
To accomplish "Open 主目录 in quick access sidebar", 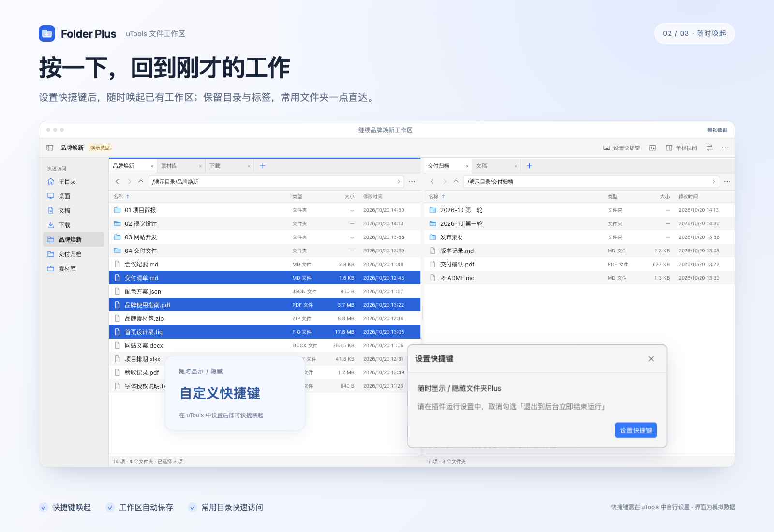I will (x=74, y=182).
